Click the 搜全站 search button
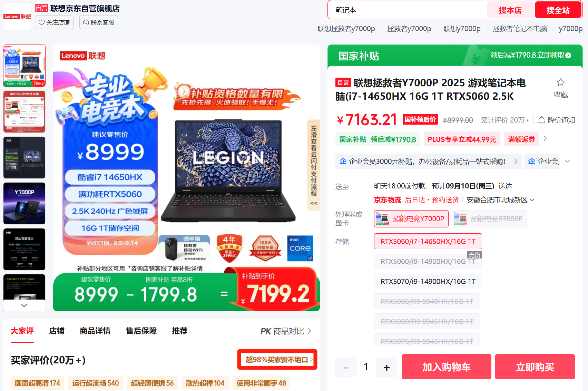 coord(558,10)
